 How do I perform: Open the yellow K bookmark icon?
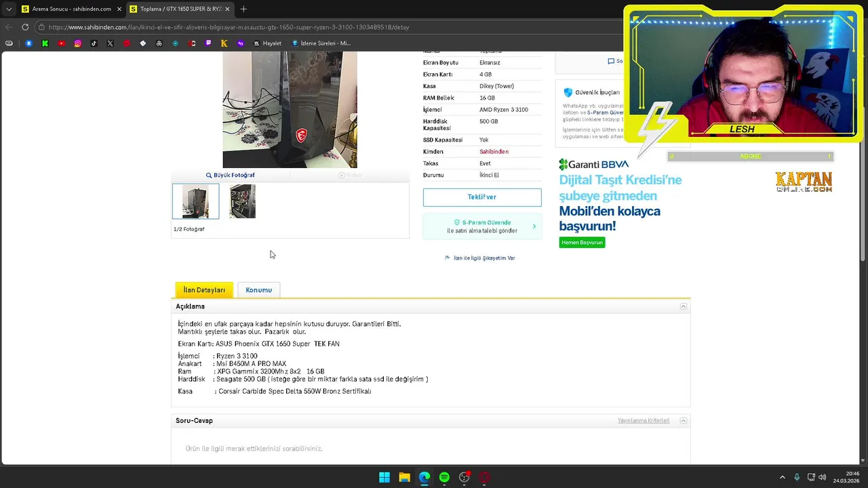[x=224, y=43]
